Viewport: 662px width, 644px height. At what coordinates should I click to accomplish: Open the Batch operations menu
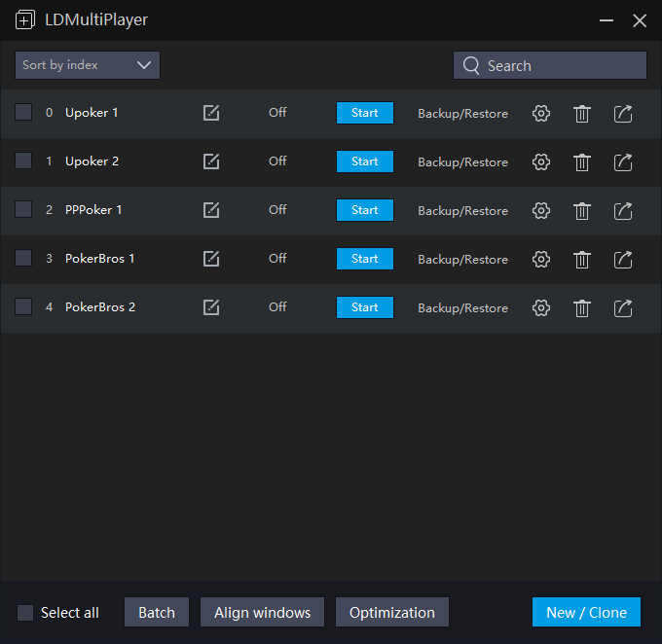156,613
